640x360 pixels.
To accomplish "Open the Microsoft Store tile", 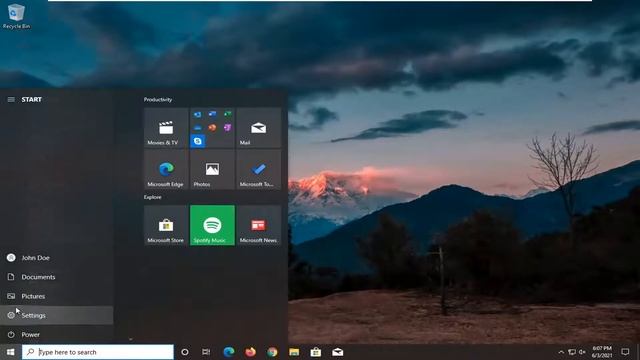I will pos(166,225).
